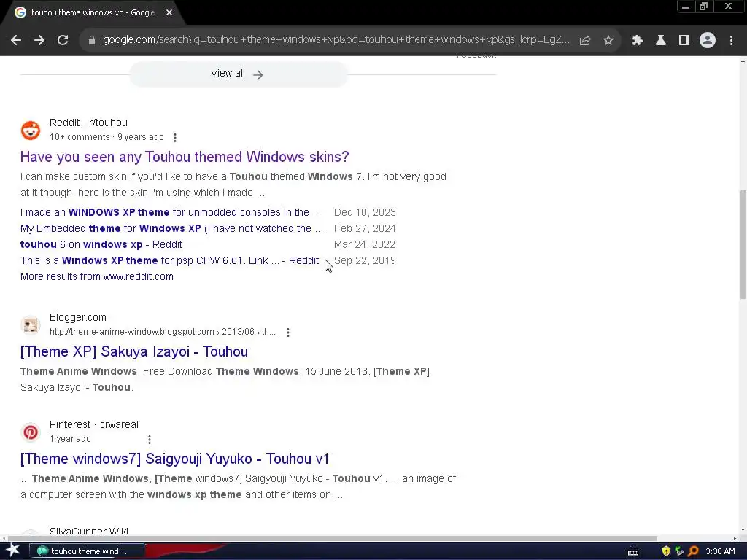This screenshot has width=747, height=560.
Task: Open Windows XP theme for psp CFW link
Action: [x=169, y=260]
